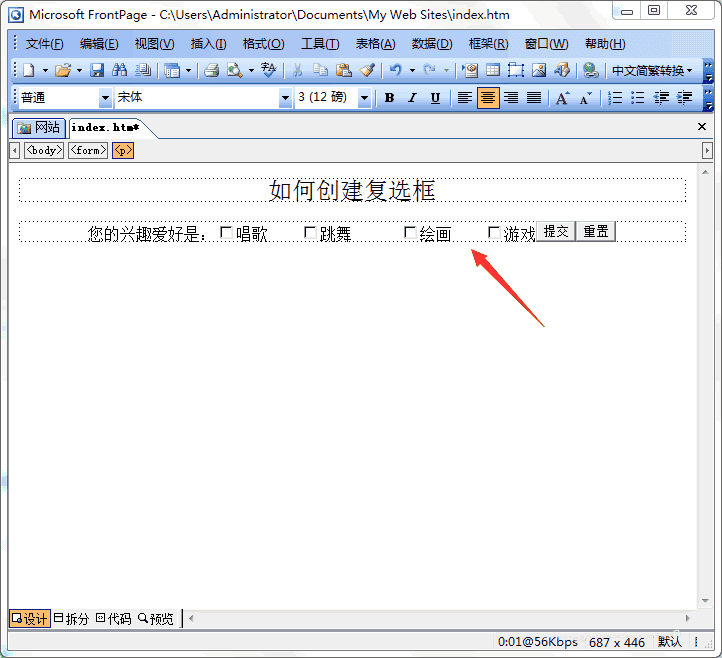
Task: Toggle Underline formatting
Action: (x=435, y=98)
